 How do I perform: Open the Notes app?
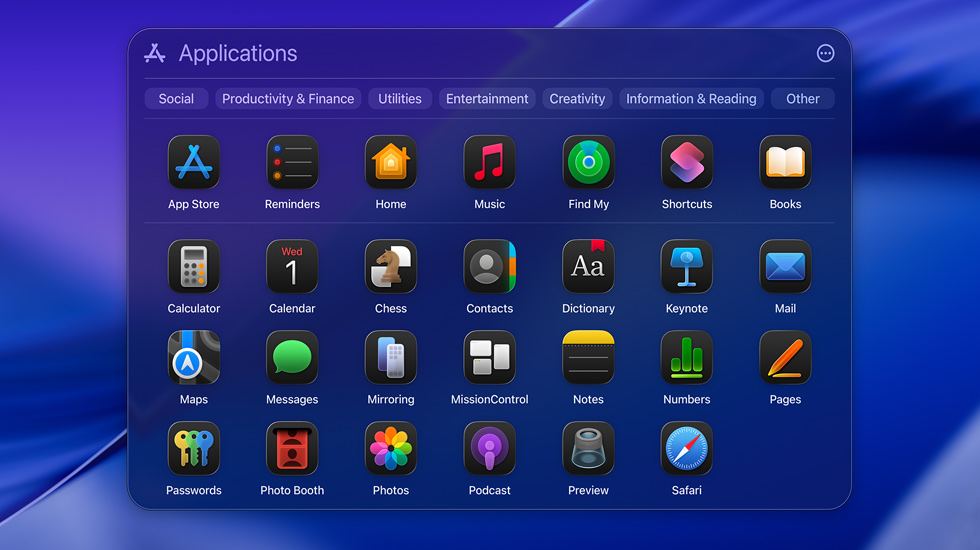(588, 358)
